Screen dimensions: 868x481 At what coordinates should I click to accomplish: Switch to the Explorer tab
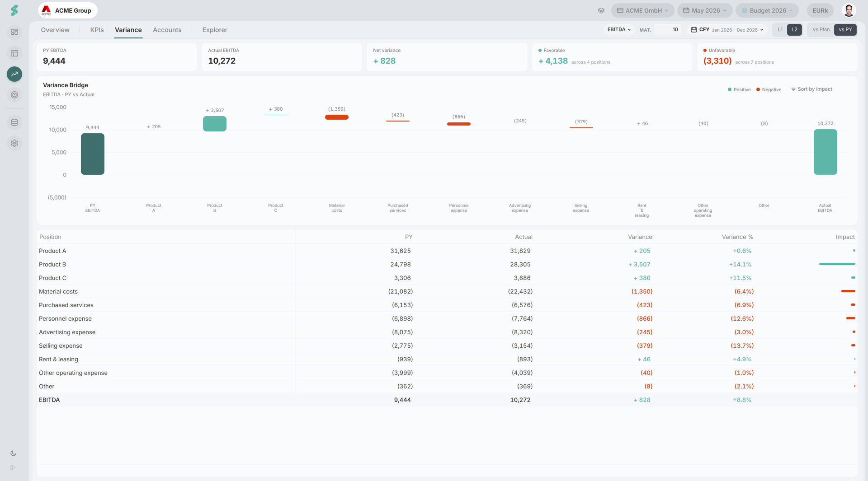tap(215, 30)
